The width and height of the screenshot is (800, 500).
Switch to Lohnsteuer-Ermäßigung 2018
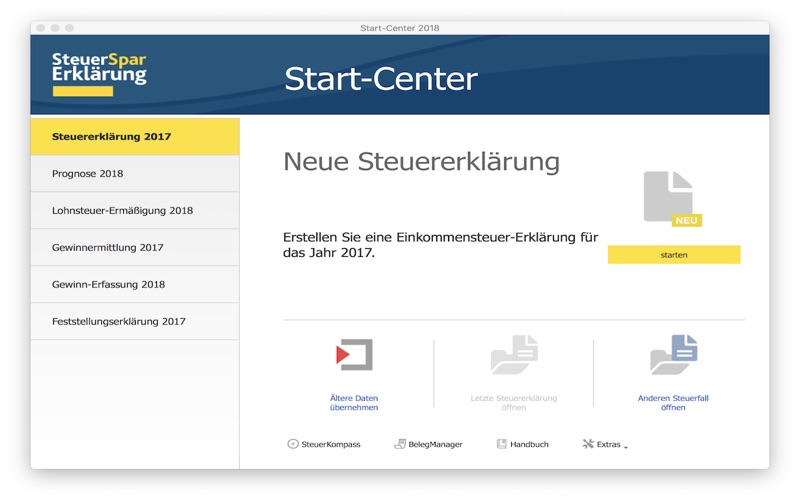[x=135, y=210]
